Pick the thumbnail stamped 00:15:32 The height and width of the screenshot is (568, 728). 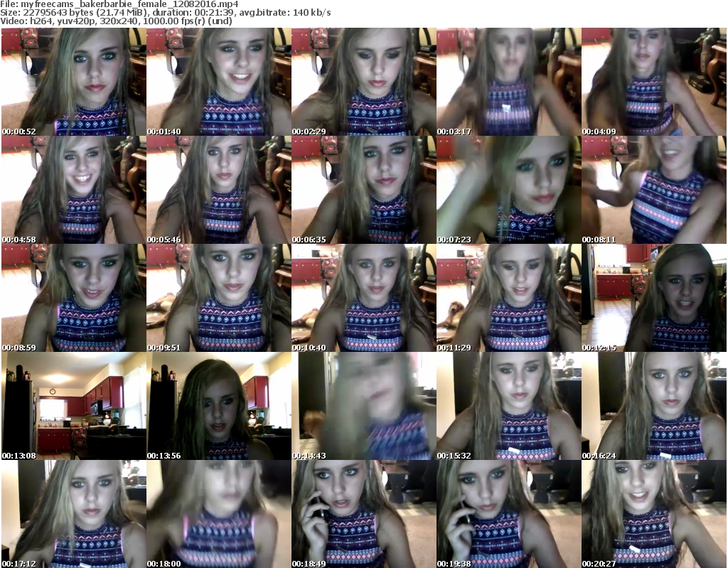(x=509, y=406)
